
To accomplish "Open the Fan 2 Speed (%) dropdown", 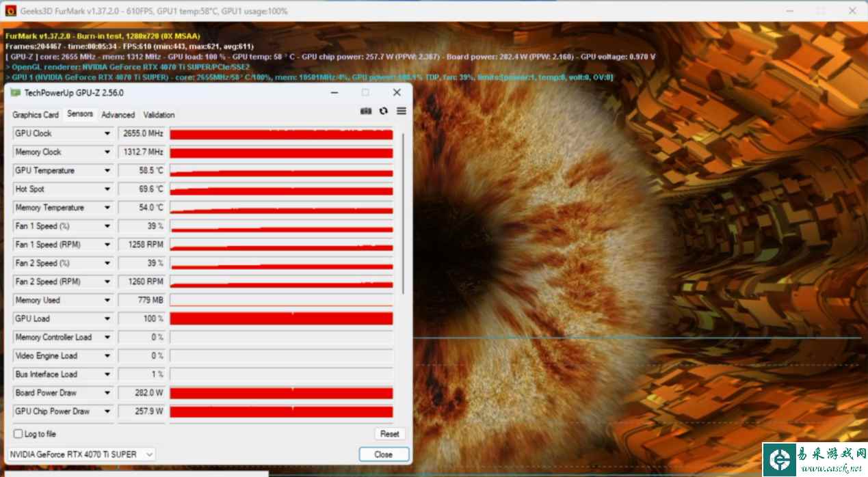I will (x=107, y=263).
